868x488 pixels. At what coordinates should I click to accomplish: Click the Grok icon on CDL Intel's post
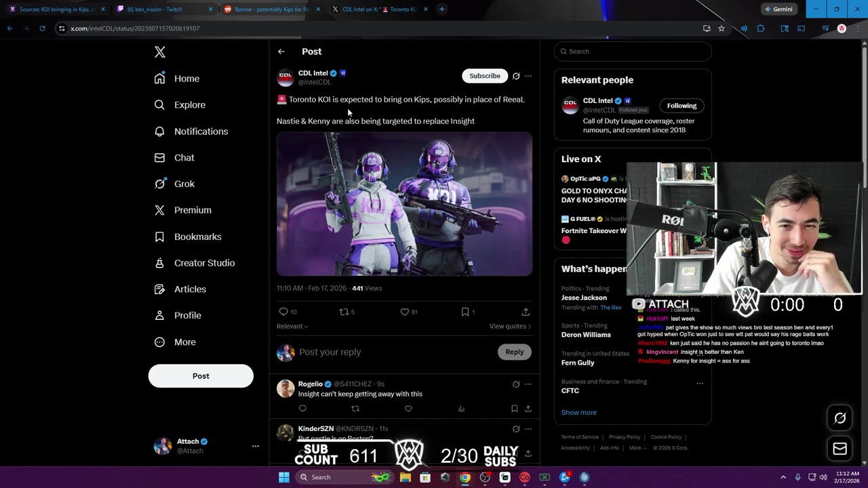516,76
